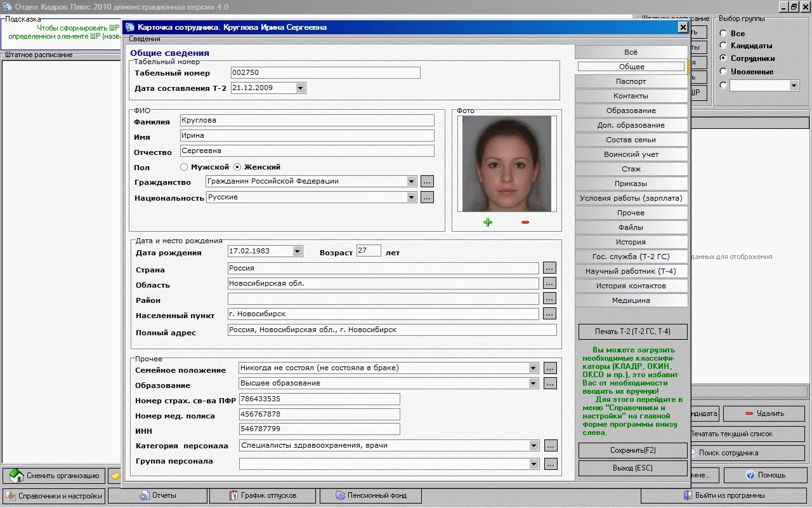The height and width of the screenshot is (508, 812).
Task: Click the exit icon on Выйти из программы
Action: [x=687, y=495]
